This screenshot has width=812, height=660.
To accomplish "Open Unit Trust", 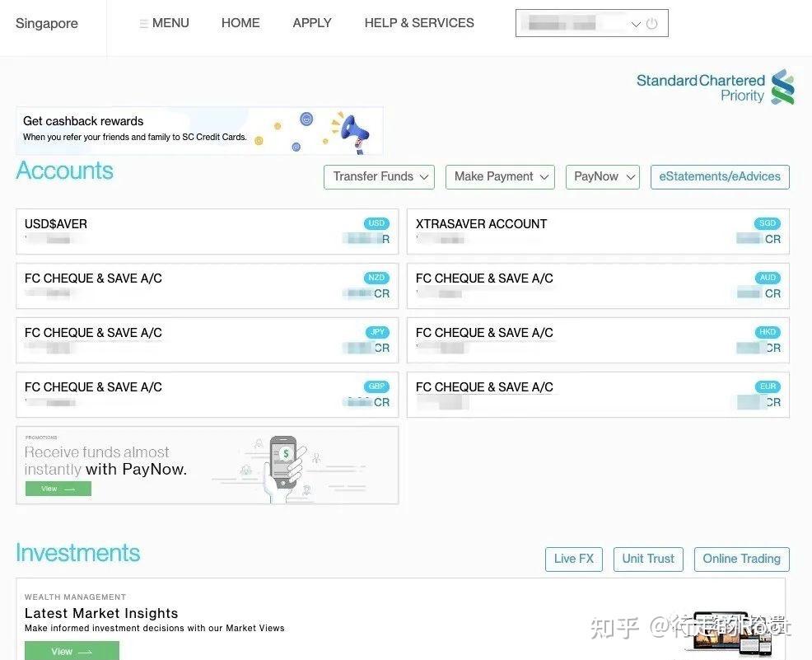I will 648,559.
